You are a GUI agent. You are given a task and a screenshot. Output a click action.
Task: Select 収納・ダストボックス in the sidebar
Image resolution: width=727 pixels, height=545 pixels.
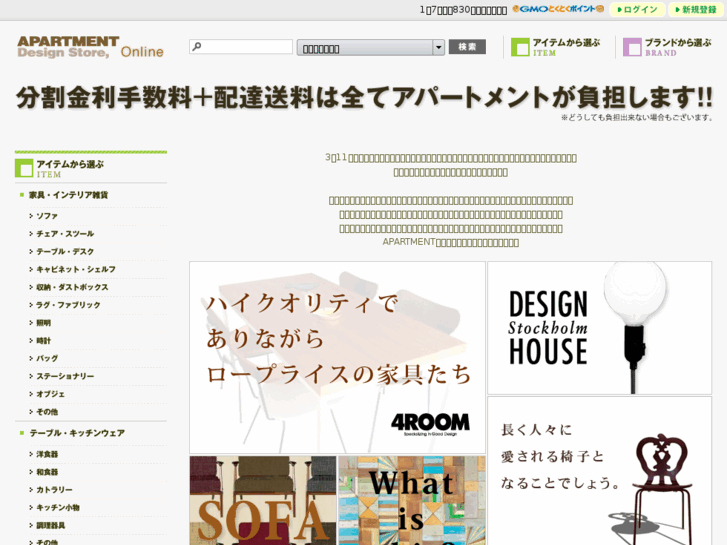pyautogui.click(x=72, y=287)
